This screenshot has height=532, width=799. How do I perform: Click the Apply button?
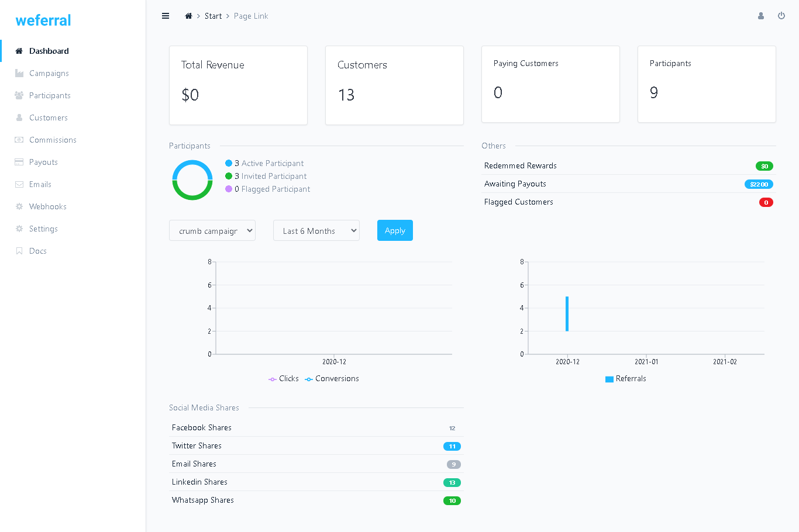pos(395,230)
